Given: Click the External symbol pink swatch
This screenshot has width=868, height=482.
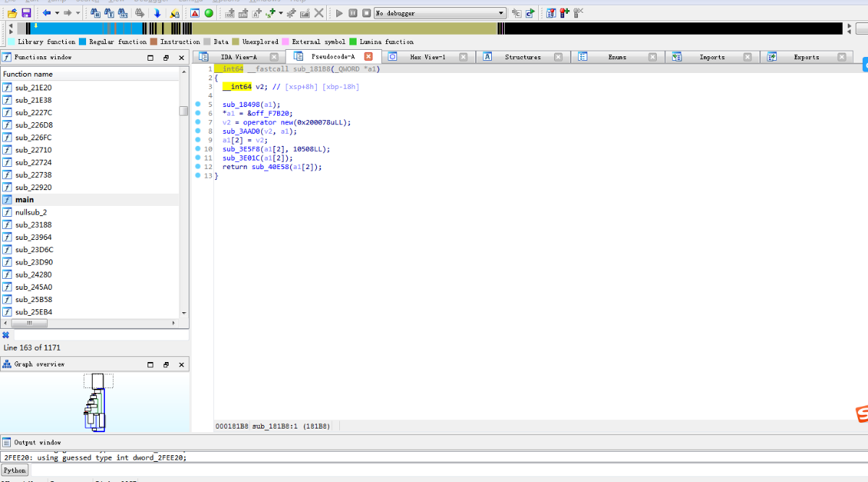Looking at the screenshot, I should pyautogui.click(x=286, y=42).
